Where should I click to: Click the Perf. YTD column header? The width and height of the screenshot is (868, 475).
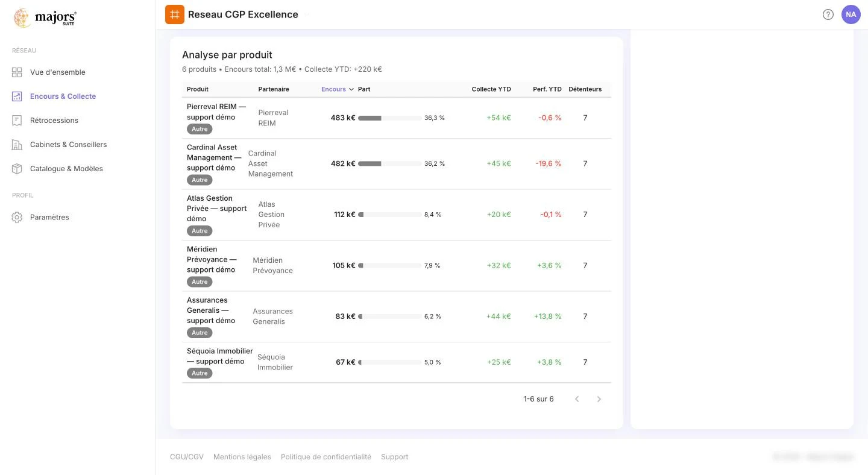click(547, 89)
